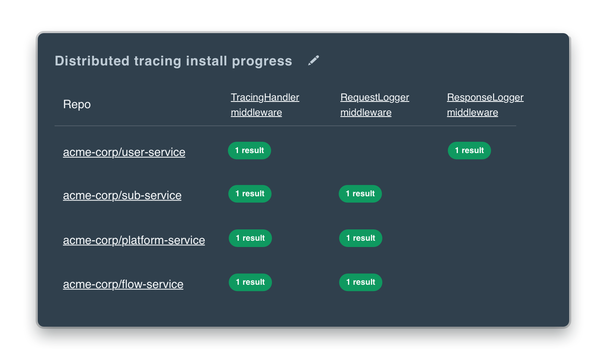This screenshot has width=609, height=364.
Task: Open the acme-corp/sub-service repo link
Action: [x=122, y=195]
